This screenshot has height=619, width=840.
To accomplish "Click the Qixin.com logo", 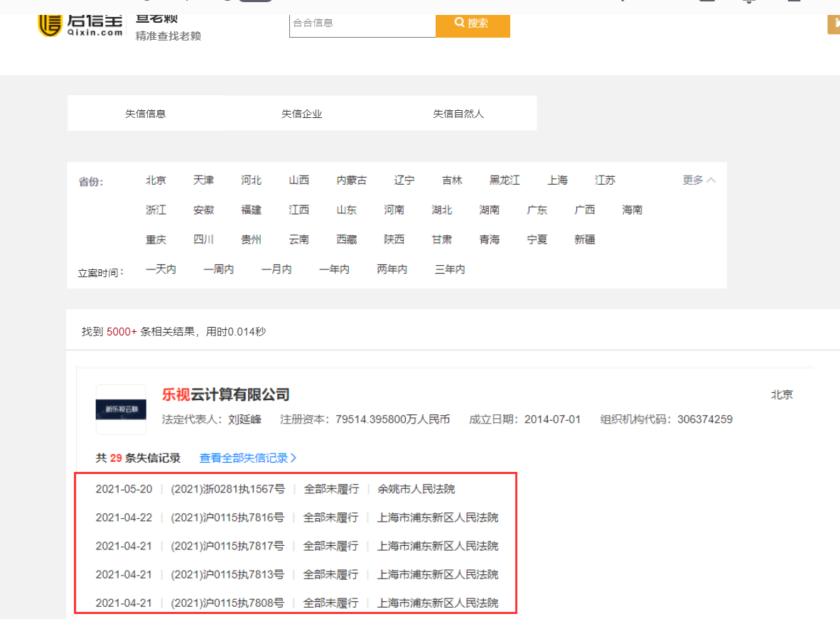I will [x=80, y=26].
